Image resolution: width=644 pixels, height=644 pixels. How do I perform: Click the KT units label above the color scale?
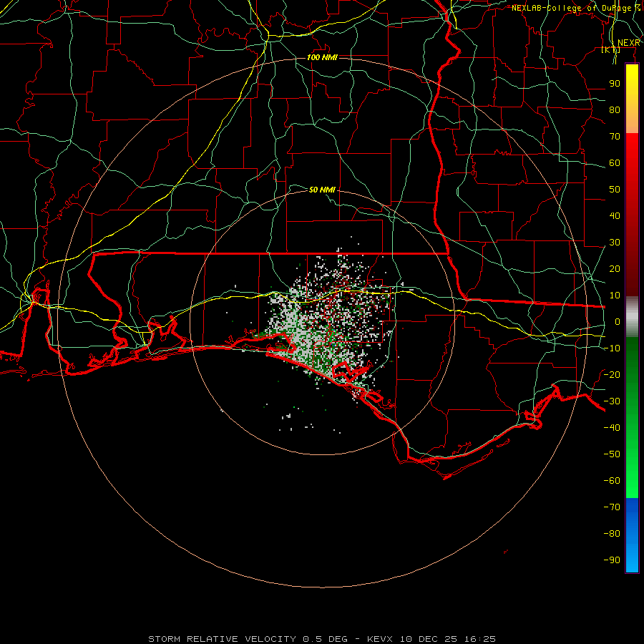pos(611,50)
